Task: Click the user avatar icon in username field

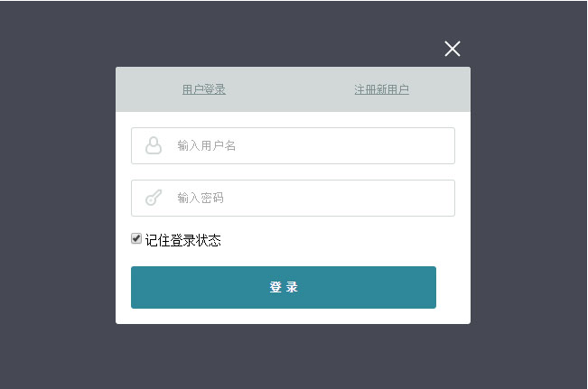Action: [154, 145]
